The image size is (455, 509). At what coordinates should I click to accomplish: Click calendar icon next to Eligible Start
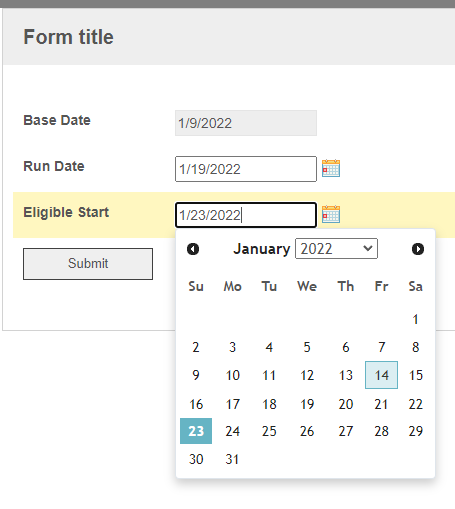(331, 214)
